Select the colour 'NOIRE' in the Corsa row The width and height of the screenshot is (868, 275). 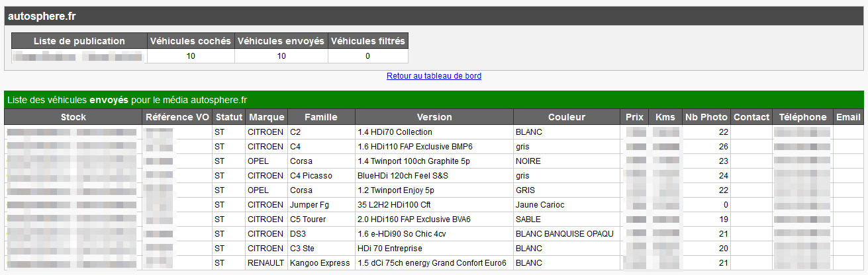[x=528, y=161]
